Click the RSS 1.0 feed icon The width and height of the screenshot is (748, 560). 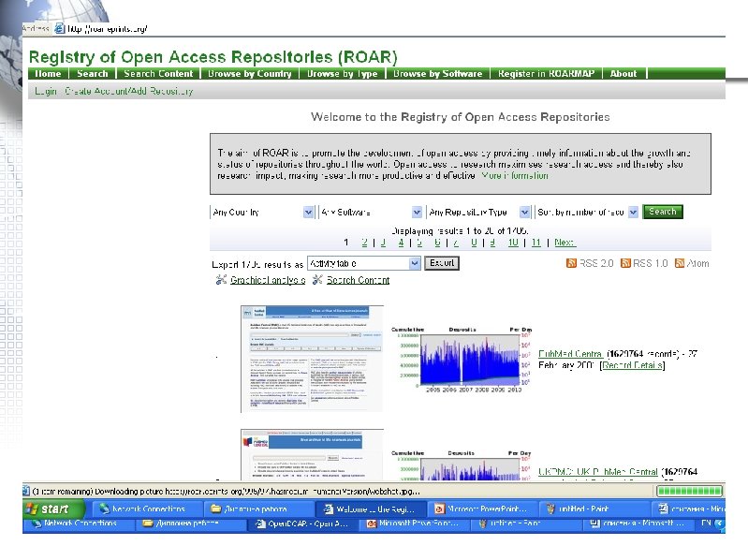(x=625, y=263)
